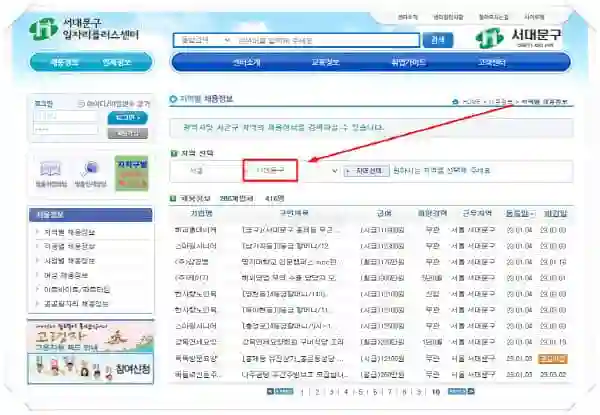Screen dimensions: 600x415
Task: Open the 취업가이드 menu
Action: pos(409,62)
